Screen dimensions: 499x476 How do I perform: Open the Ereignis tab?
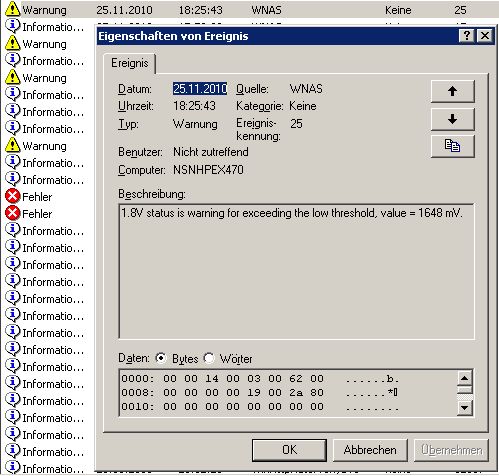pos(130,63)
